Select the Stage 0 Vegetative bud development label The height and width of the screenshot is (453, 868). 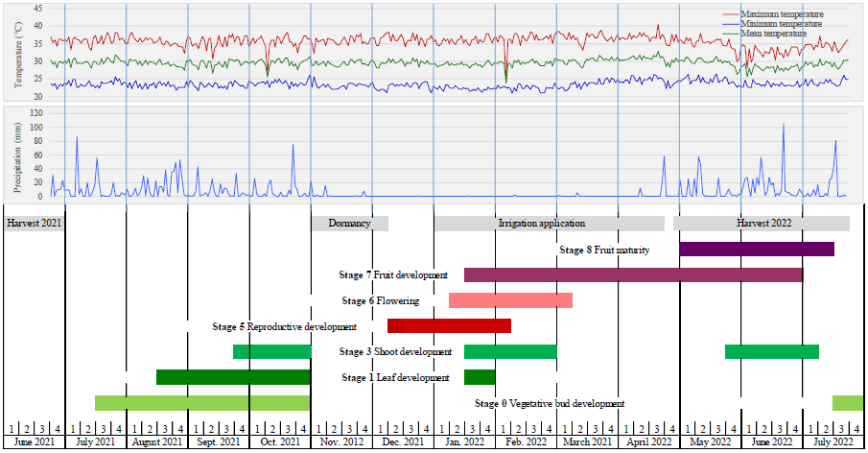pos(550,404)
